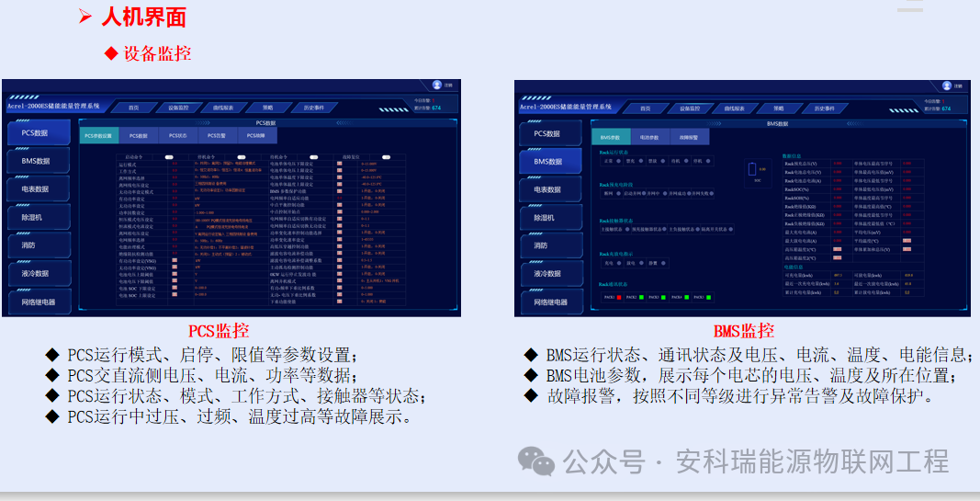
Task: Open 设备监控 tab in BMS screenshot
Action: [690, 108]
